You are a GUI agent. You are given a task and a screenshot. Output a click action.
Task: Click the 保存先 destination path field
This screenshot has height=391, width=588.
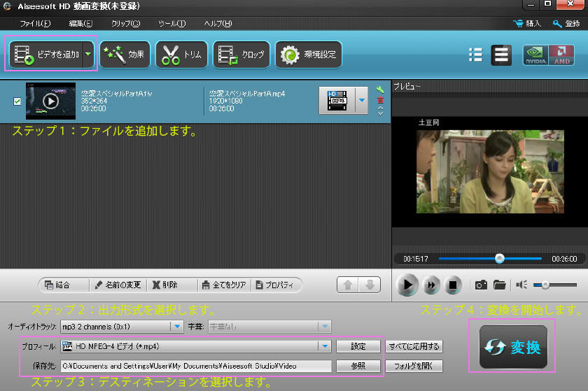coord(196,366)
